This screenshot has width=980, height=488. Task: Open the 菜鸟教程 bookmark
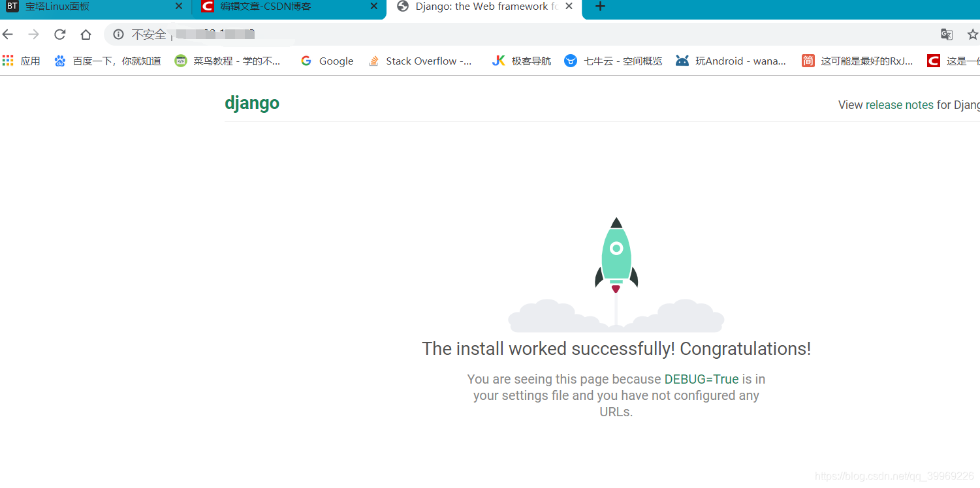click(228, 61)
